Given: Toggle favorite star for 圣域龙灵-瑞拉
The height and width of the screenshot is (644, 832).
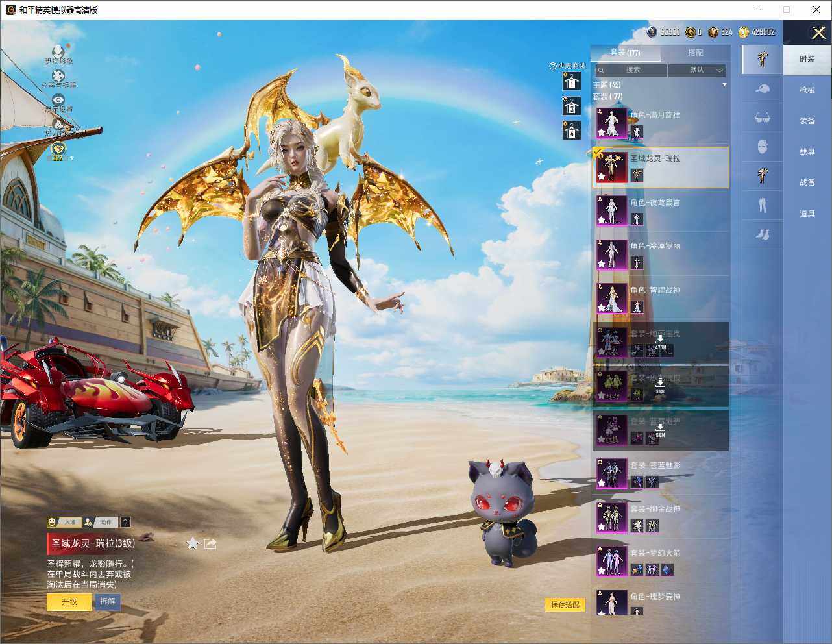Looking at the screenshot, I should point(192,543).
